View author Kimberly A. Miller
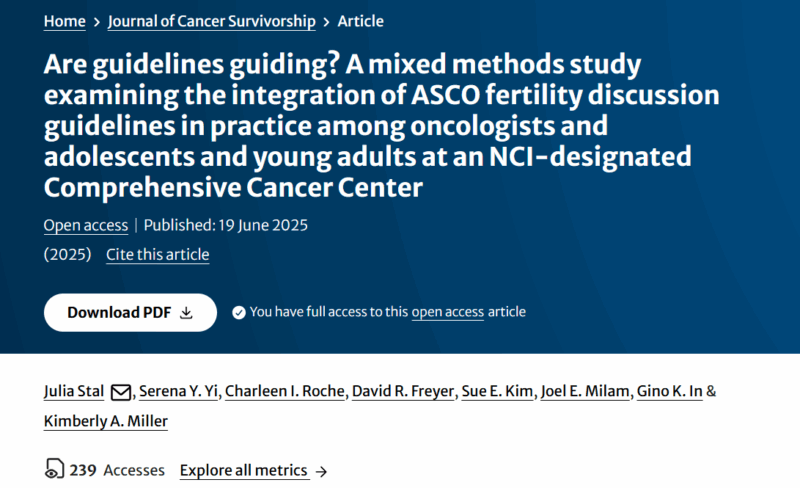 coord(106,421)
